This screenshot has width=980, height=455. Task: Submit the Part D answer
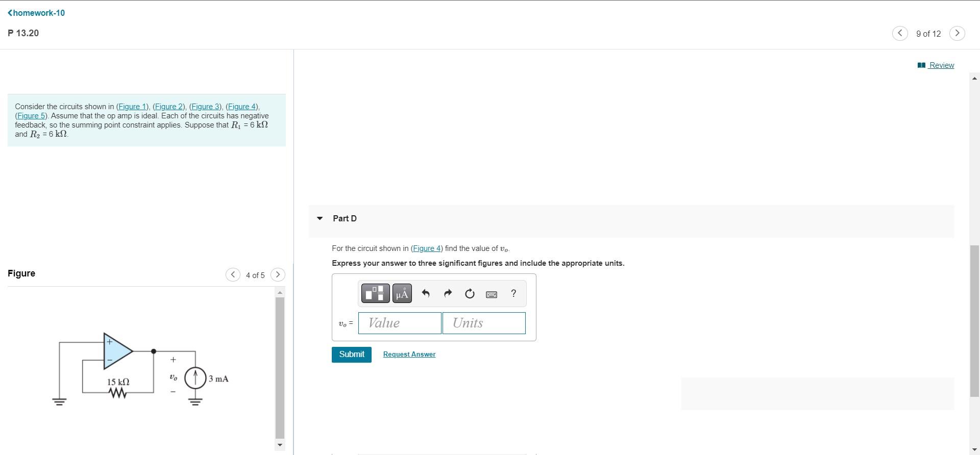click(x=352, y=355)
